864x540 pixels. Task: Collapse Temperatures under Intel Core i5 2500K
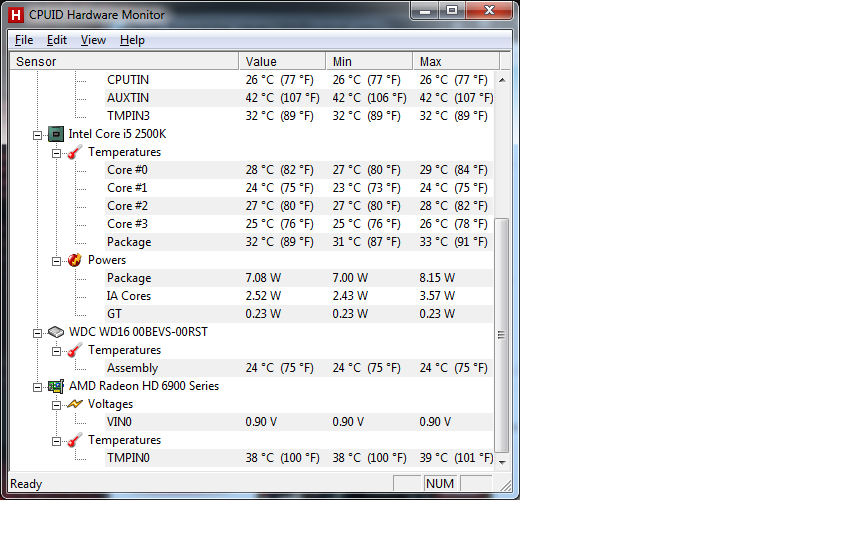56,153
